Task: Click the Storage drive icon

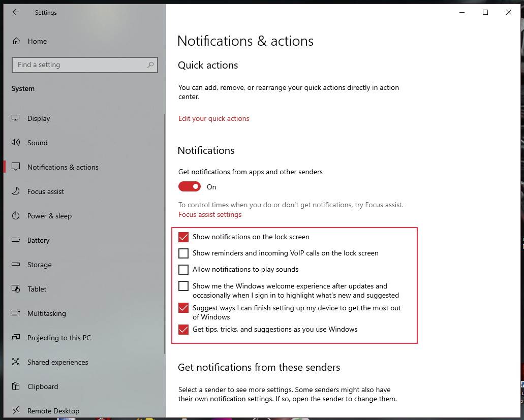Action: [x=16, y=265]
